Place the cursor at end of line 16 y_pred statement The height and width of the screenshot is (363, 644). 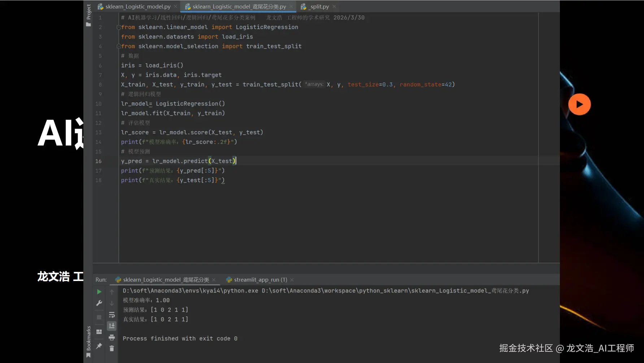click(236, 161)
